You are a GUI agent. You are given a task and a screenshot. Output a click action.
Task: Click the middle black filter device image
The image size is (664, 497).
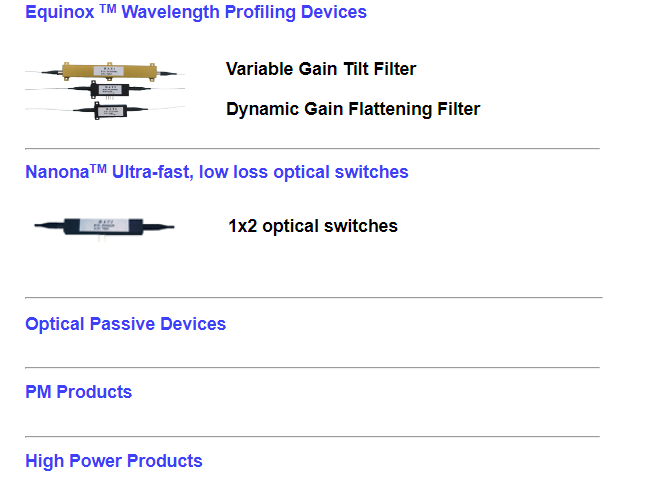[x=106, y=91]
